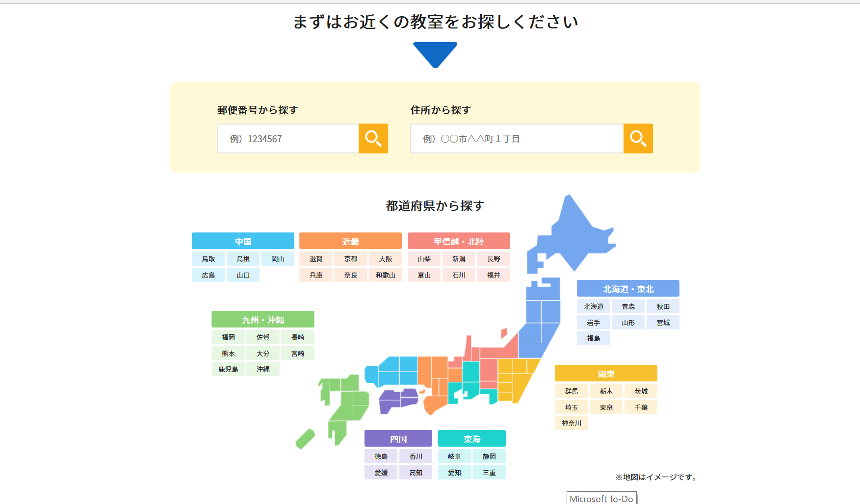
Task: Go to 石川 prefecture
Action: click(x=459, y=275)
